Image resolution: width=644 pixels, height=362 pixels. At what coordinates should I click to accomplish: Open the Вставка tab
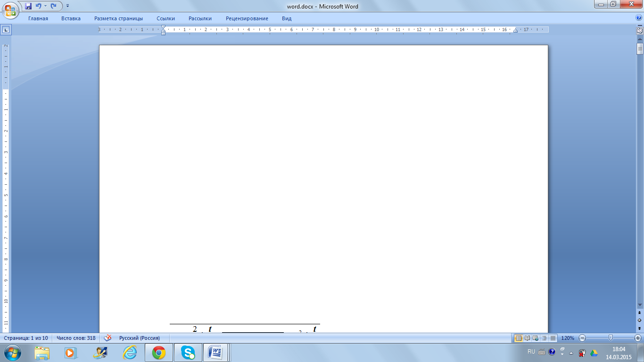pos(71,18)
